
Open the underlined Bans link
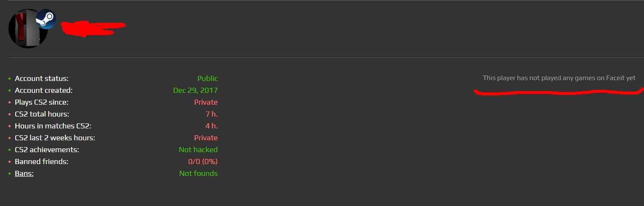[x=24, y=173]
